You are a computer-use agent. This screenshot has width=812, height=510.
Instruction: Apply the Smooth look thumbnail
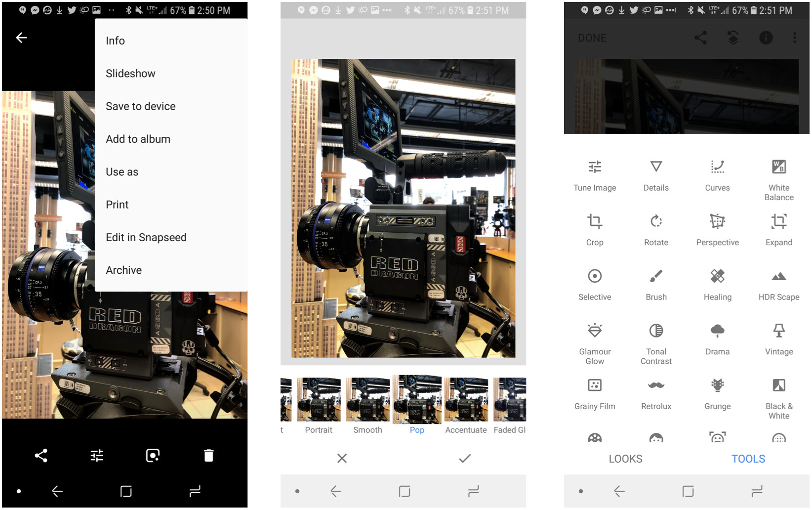tap(367, 406)
